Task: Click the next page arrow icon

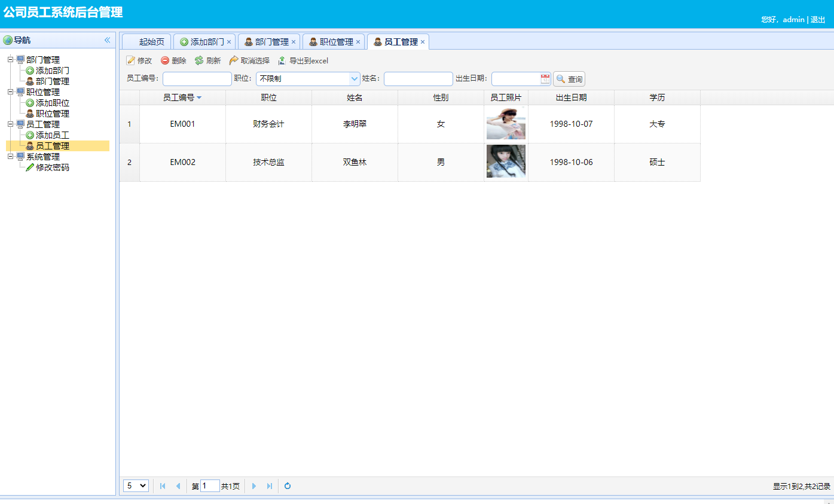Action: 254,485
